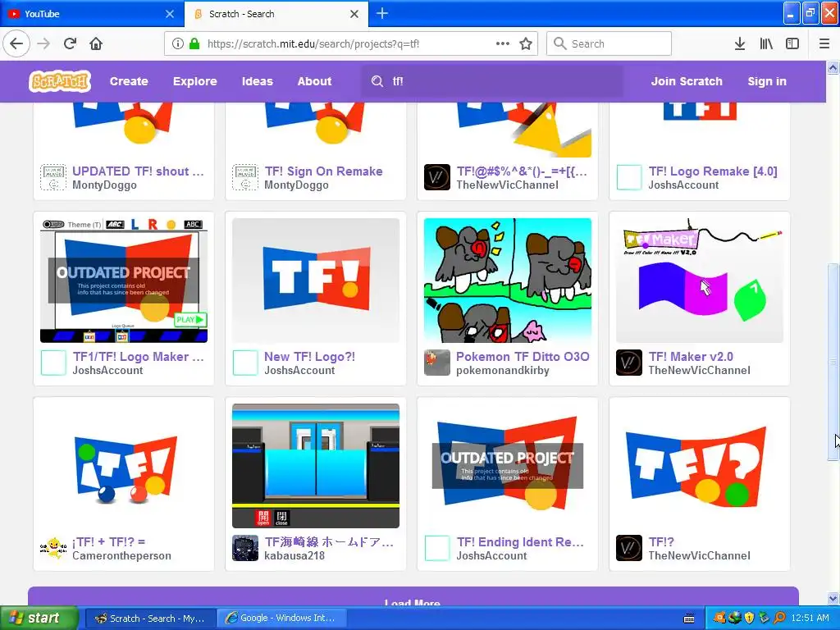Viewport: 840px width, 630px height.
Task: Toggle the sidebar view icon
Action: click(792, 43)
